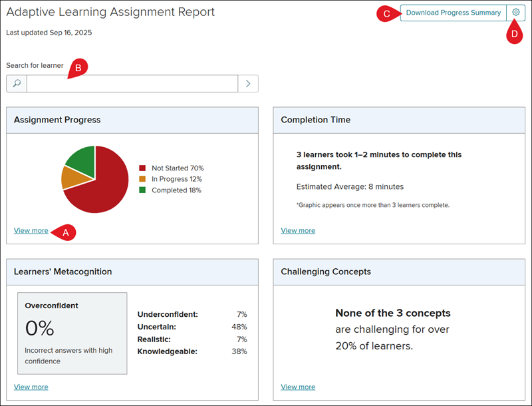Click the orange In Progress pie slice

(x=73, y=177)
